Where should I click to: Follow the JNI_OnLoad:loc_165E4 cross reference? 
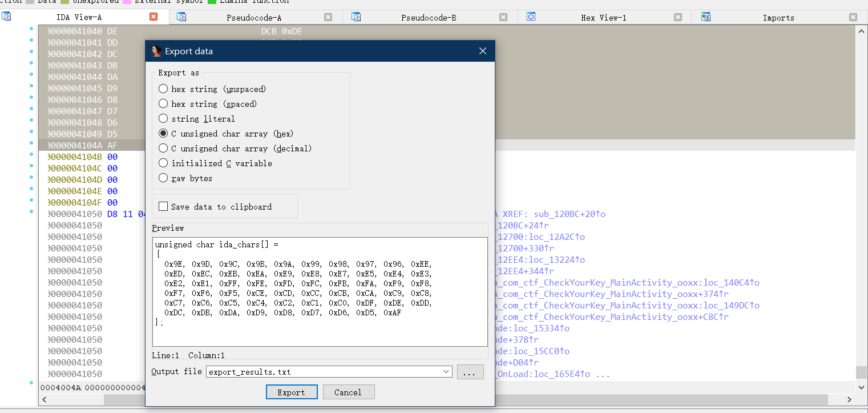pyautogui.click(x=543, y=374)
